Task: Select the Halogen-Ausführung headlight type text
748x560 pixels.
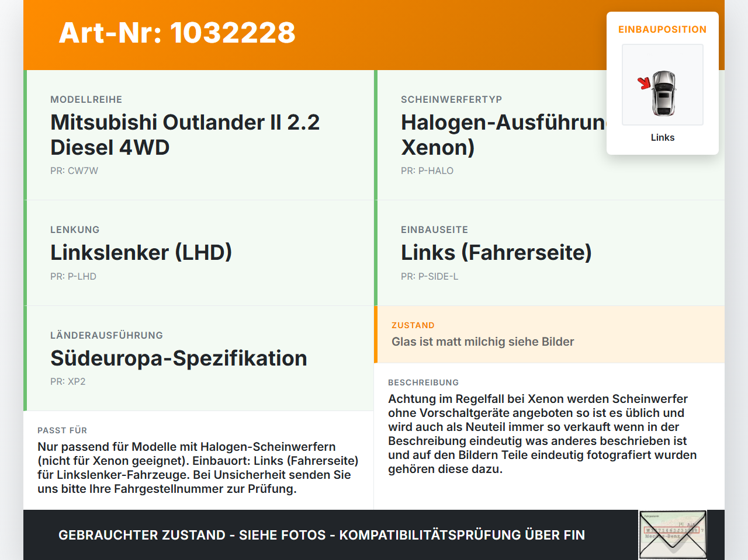Action: [504, 135]
